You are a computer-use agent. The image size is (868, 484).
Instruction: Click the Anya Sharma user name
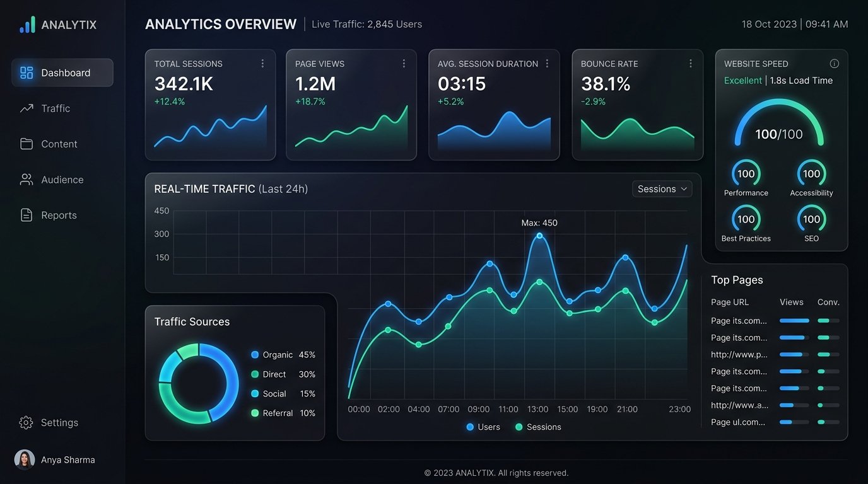(68, 460)
